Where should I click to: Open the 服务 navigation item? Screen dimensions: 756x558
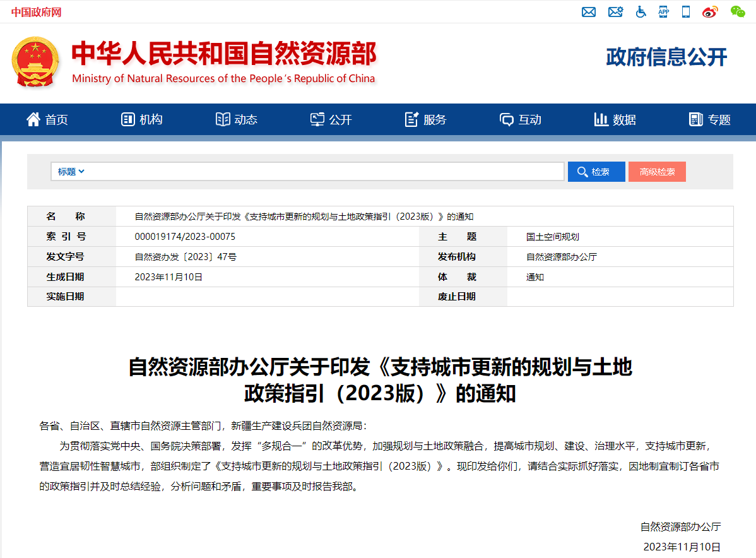[426, 119]
